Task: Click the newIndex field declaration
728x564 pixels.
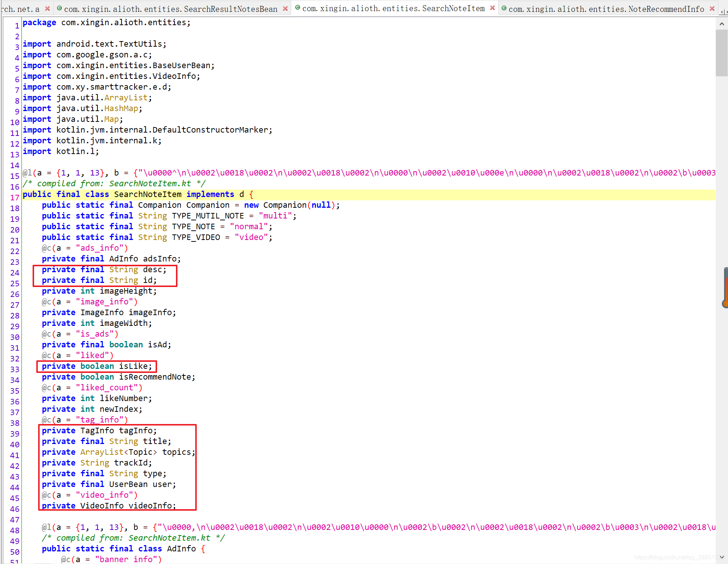Action: [x=92, y=409]
